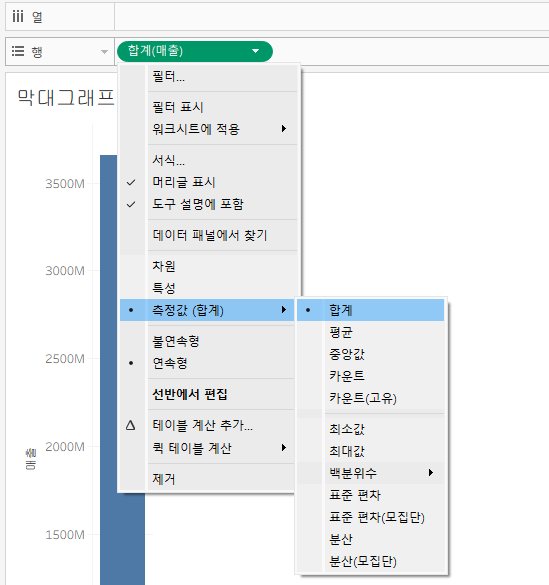Select 합계 aggregation in submenu
The image size is (549, 585).
(x=371, y=310)
